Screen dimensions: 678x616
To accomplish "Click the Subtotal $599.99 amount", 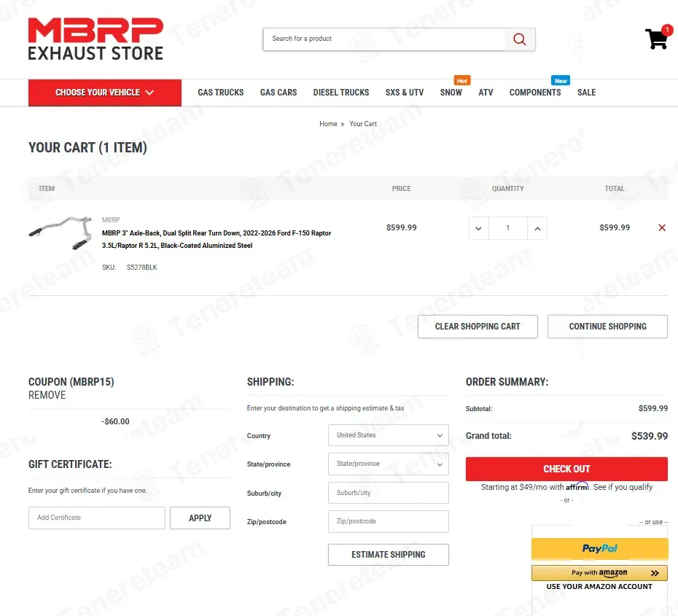I will tap(653, 408).
